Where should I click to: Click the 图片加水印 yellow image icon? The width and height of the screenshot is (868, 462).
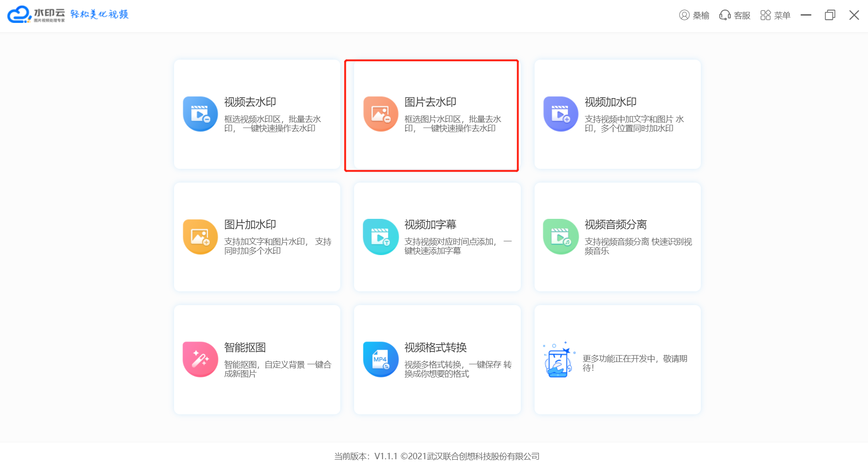(200, 237)
